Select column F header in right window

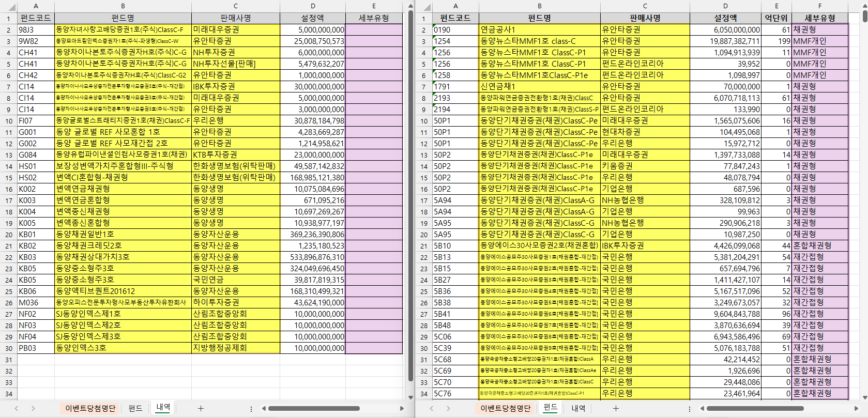pyautogui.click(x=819, y=6)
